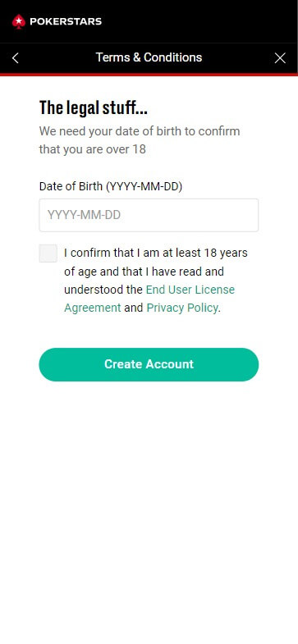Go back using the left chevron arrow
Viewport: 298px width, 644px height.
click(16, 58)
